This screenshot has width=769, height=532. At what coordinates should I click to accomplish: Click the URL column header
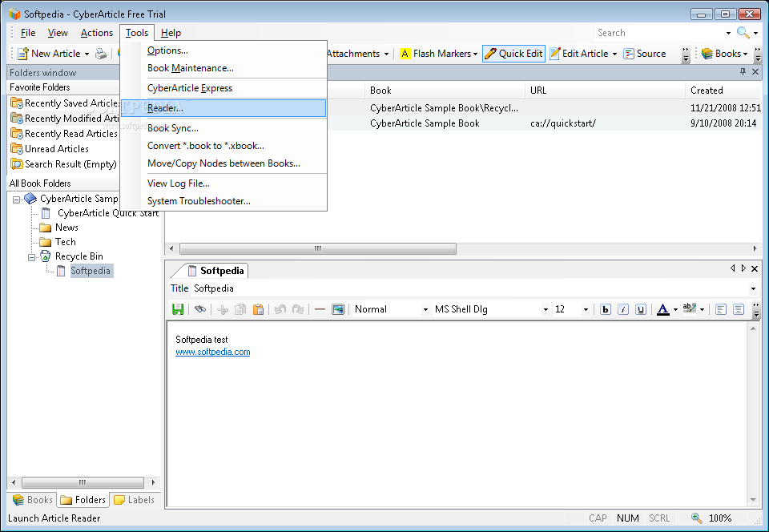click(x=605, y=91)
